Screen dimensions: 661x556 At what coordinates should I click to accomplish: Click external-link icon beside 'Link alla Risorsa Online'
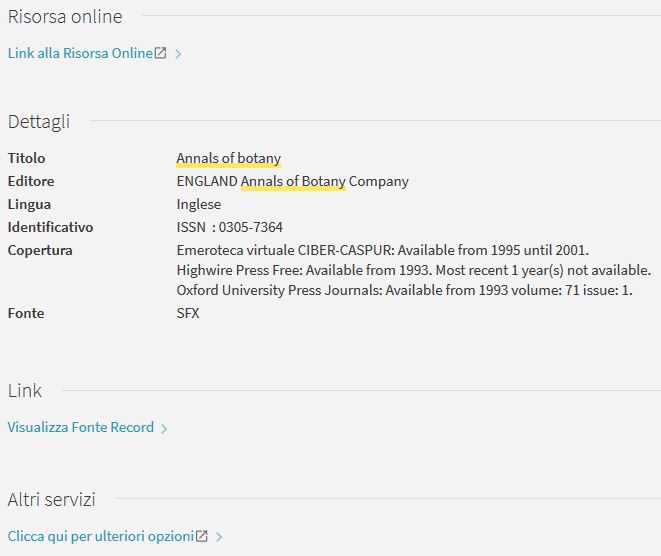(160, 53)
